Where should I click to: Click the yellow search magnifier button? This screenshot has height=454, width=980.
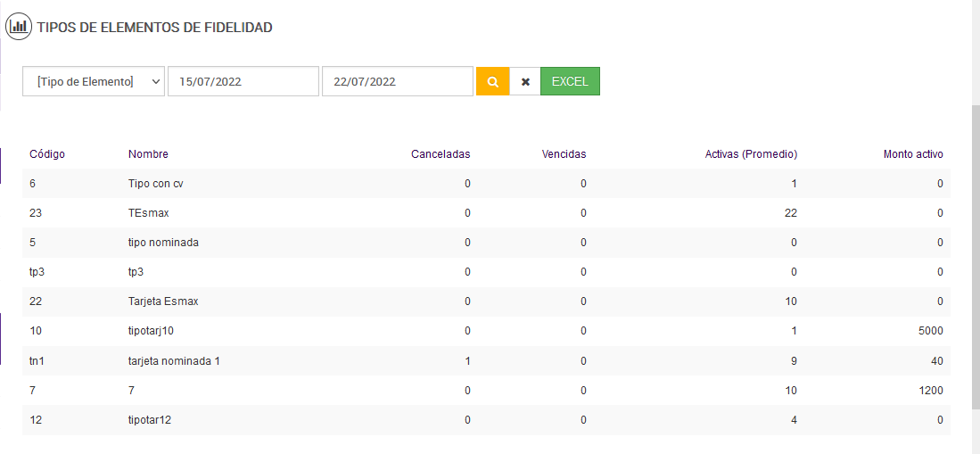click(492, 81)
